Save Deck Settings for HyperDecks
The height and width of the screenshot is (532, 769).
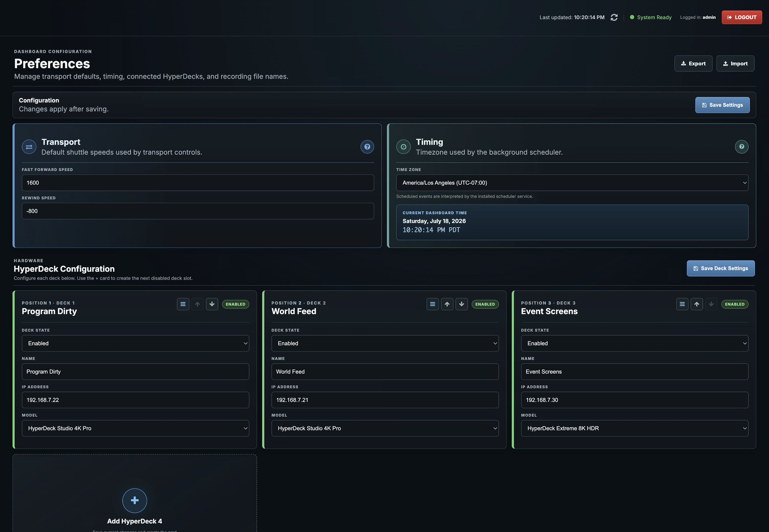(x=721, y=268)
